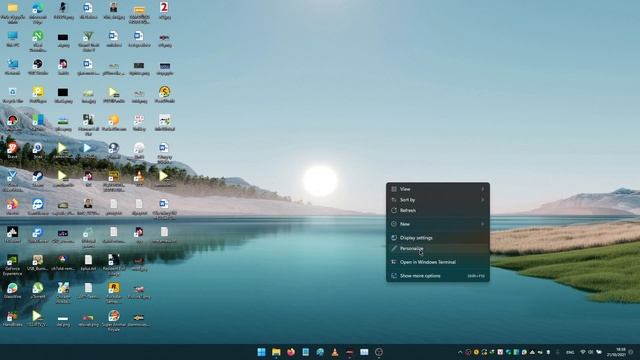Select the uTorrent desktop shortcut
The image size is (640, 360).
click(38, 291)
